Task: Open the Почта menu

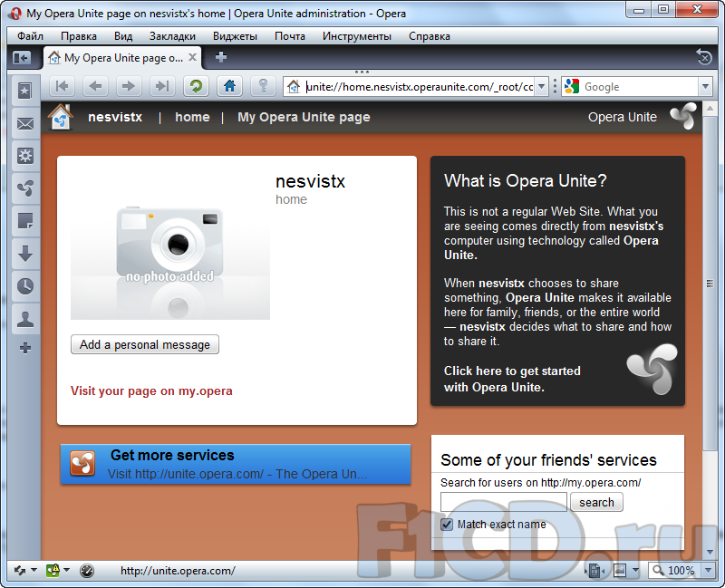Action: point(290,36)
